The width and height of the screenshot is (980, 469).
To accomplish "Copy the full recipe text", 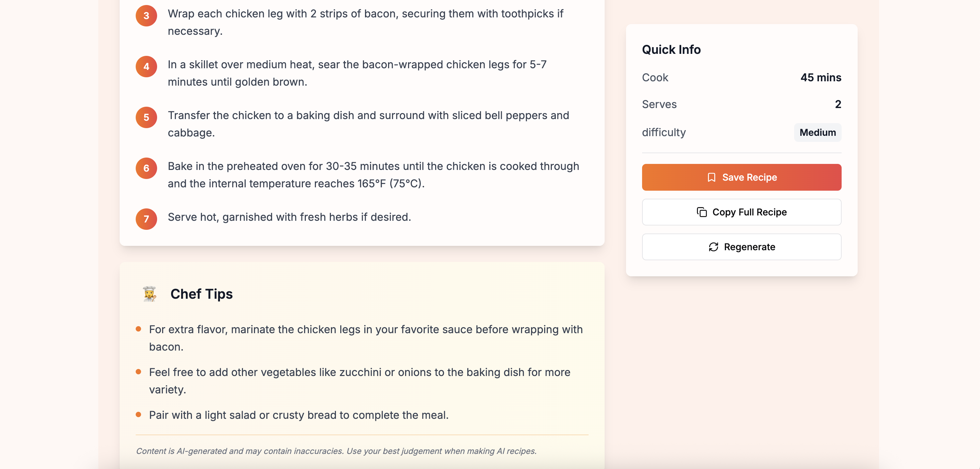I will click(741, 212).
